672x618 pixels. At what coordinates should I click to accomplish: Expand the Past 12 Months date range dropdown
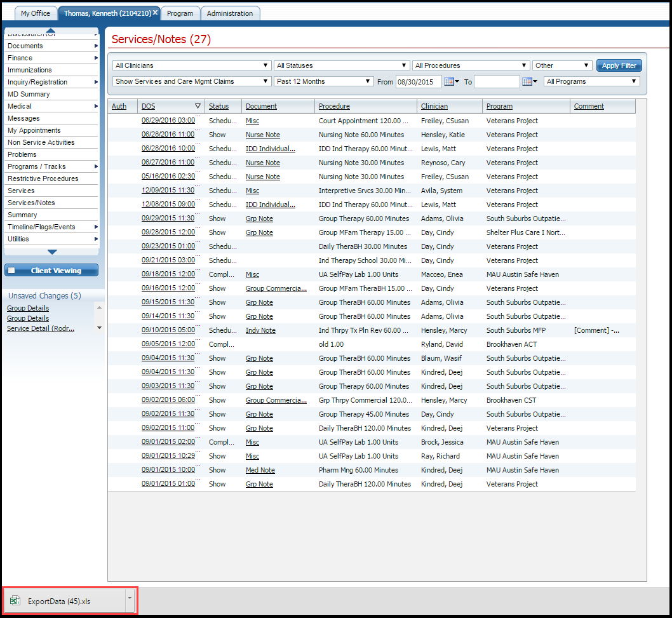pyautogui.click(x=323, y=81)
